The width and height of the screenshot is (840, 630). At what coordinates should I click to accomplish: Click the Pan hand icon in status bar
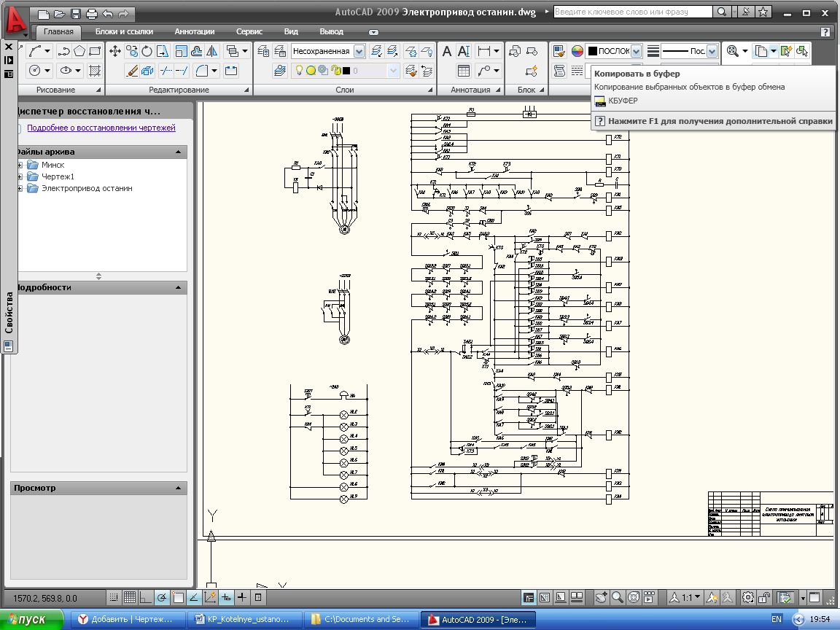[x=601, y=597]
